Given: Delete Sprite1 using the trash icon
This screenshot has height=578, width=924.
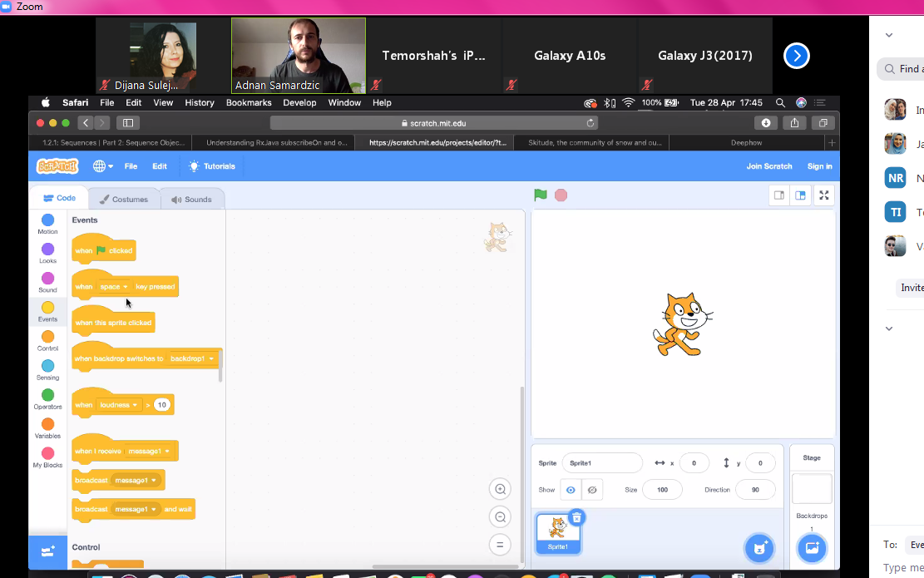Looking at the screenshot, I should click(x=577, y=517).
